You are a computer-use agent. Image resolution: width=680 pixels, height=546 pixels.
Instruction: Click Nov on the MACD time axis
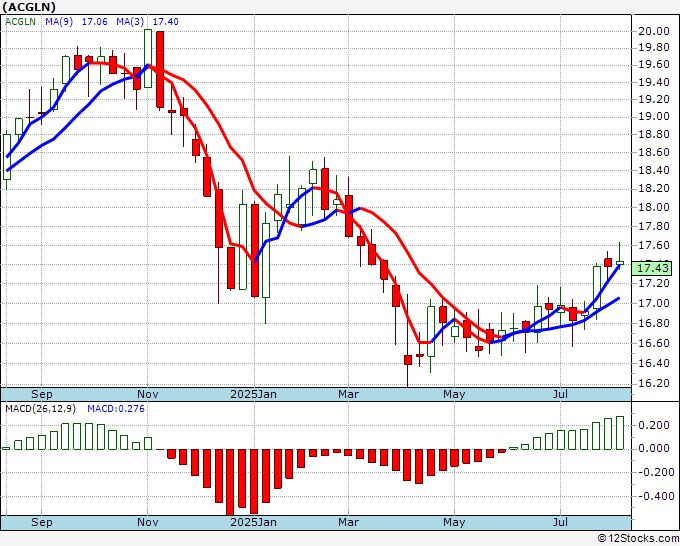(148, 522)
